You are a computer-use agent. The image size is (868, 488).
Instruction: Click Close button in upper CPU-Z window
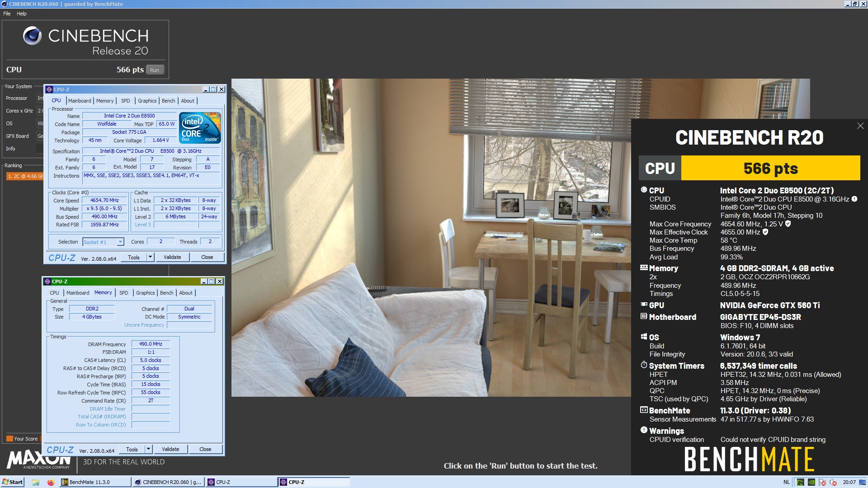207,257
